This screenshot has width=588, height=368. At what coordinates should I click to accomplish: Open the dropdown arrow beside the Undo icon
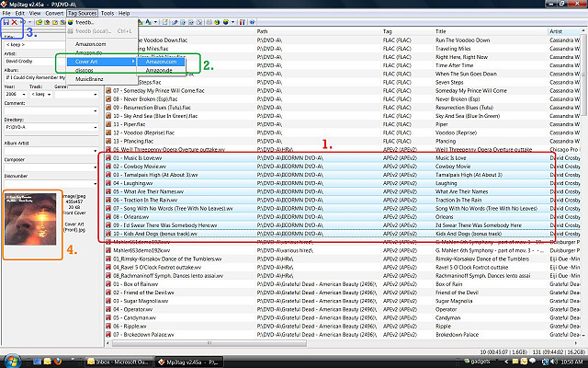pos(30,22)
